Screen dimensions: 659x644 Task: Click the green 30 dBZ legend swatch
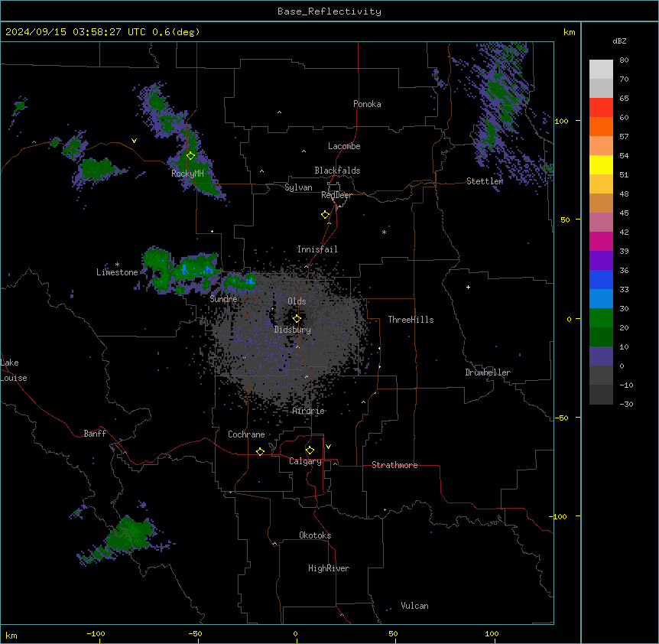(x=601, y=318)
